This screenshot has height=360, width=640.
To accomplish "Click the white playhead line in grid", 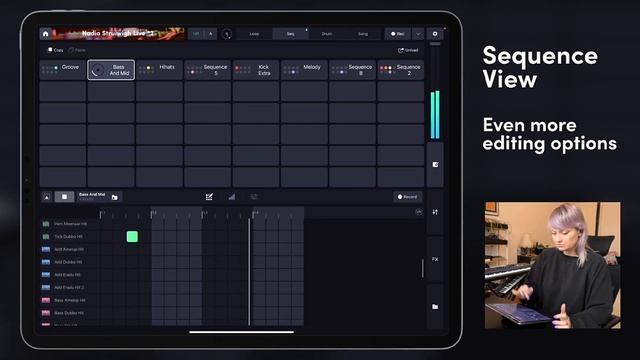I will tap(249, 272).
